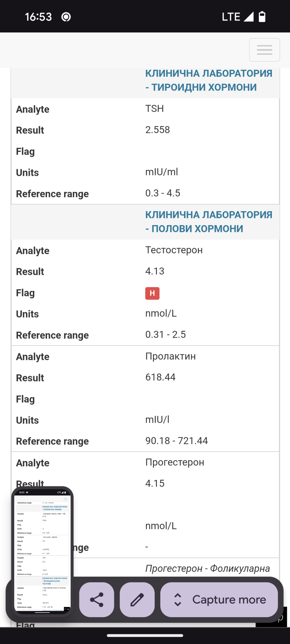The width and height of the screenshot is (290, 644).
Task: Tap the pencil edit screenshot icon
Action: [137, 599]
